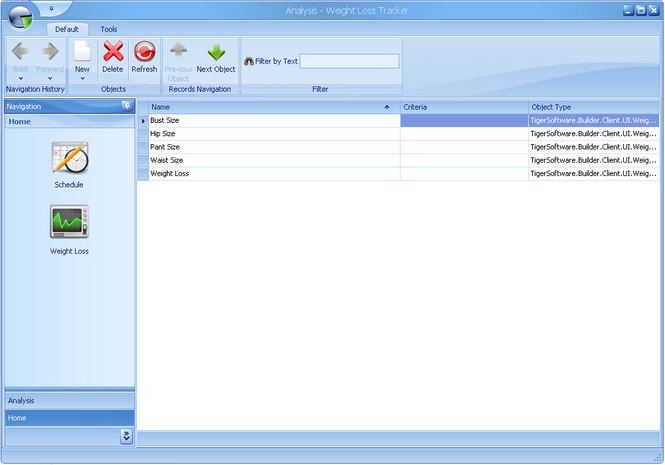Open the New button dropdown chevron
Viewport: 665px width, 465px height.
pyautogui.click(x=82, y=78)
